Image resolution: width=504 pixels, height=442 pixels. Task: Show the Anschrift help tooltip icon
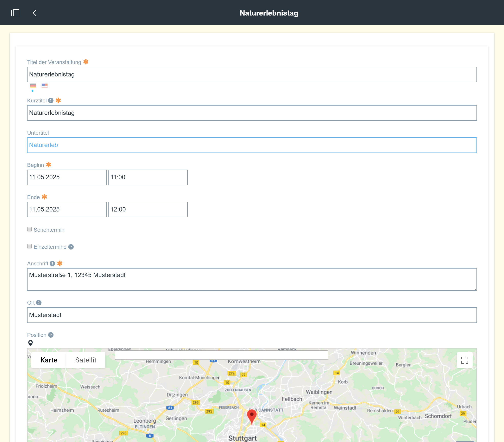pyautogui.click(x=52, y=263)
